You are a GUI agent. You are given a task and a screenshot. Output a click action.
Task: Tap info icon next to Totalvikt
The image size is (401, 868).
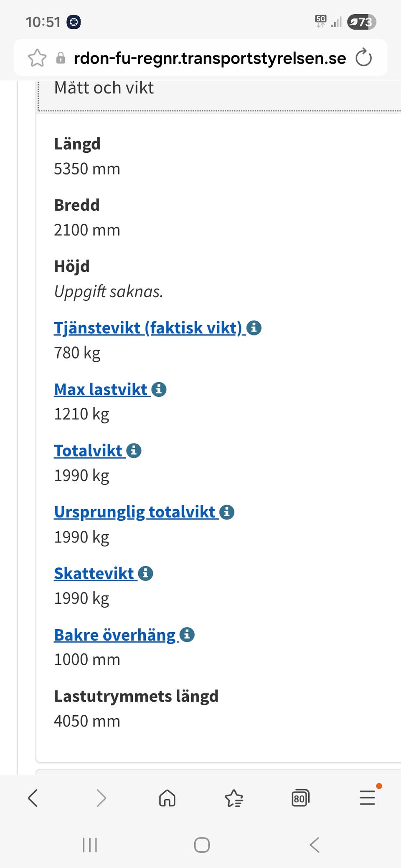pos(134,451)
